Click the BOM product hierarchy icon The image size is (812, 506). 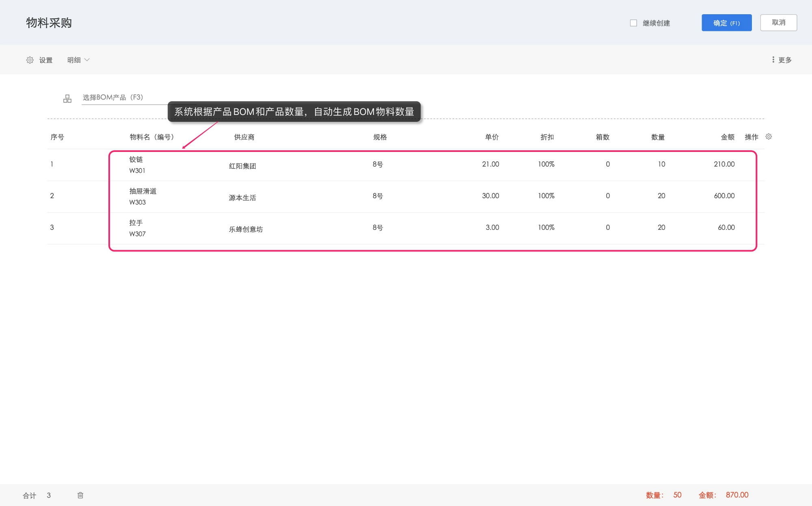click(x=67, y=98)
